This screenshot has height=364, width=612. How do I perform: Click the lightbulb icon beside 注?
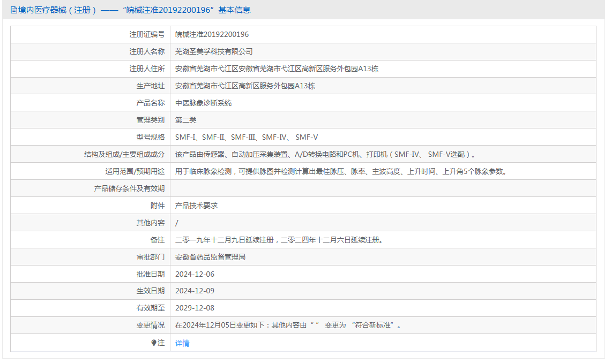[x=154, y=343]
